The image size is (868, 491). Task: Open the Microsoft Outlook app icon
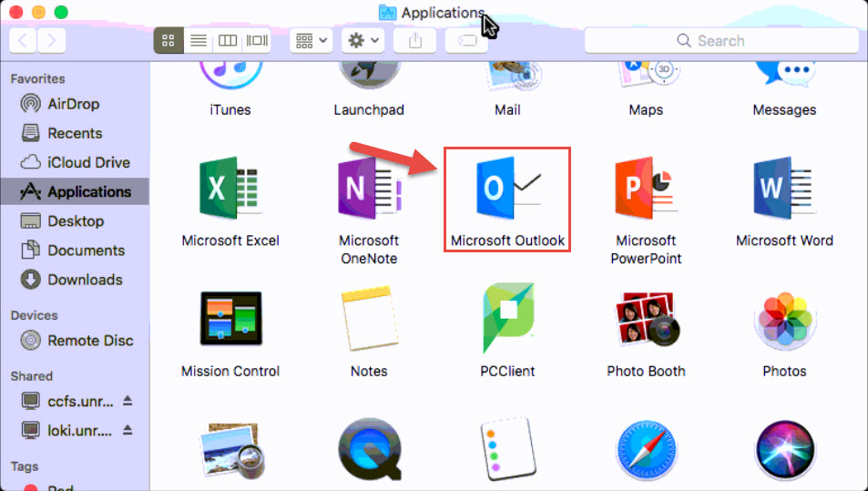tap(507, 189)
